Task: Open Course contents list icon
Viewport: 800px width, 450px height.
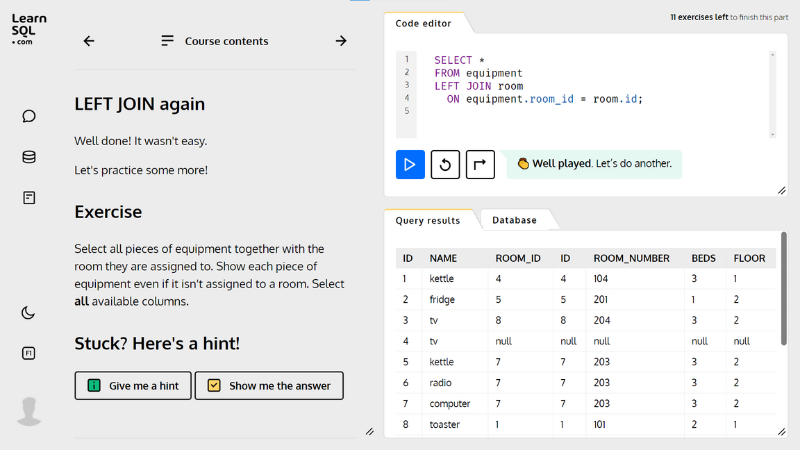Action: coord(167,41)
